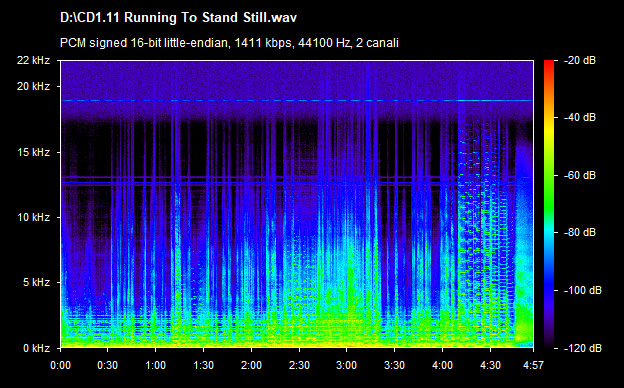Select the 4:00 time axis marker
624x388 pixels.
pyautogui.click(x=443, y=365)
